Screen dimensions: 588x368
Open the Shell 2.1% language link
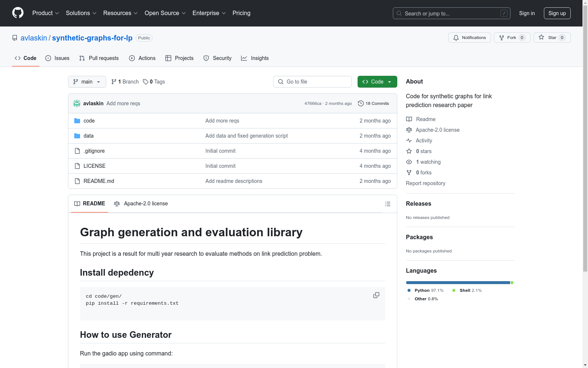pyautogui.click(x=467, y=290)
